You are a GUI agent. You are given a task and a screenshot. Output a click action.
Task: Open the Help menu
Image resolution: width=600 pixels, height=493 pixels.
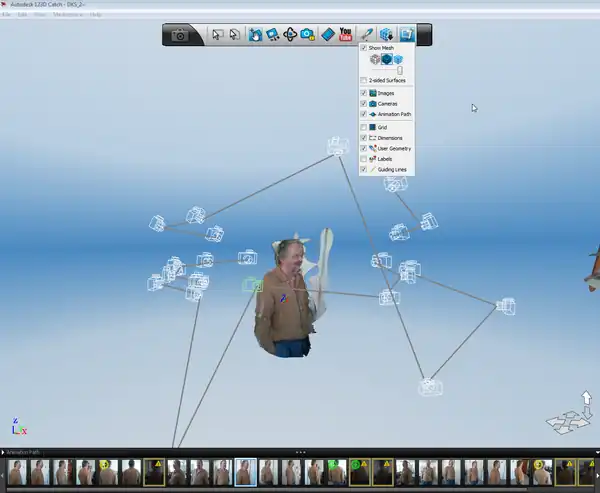(93, 15)
